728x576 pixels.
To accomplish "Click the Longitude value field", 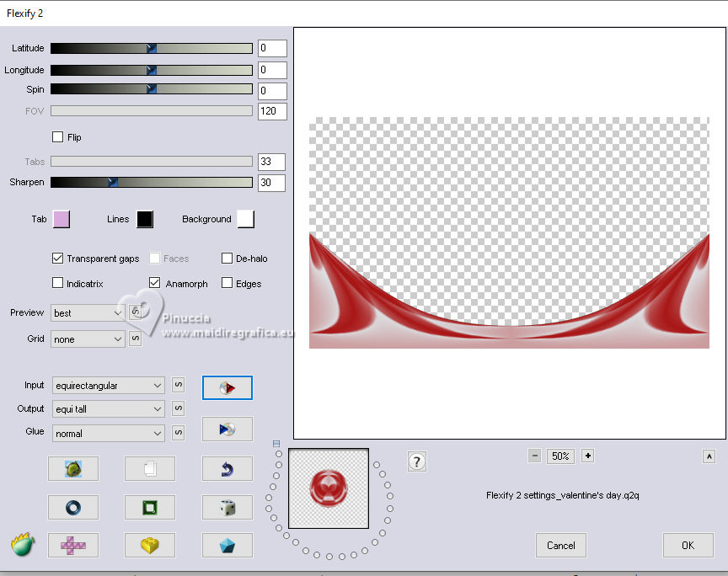I will point(272,70).
